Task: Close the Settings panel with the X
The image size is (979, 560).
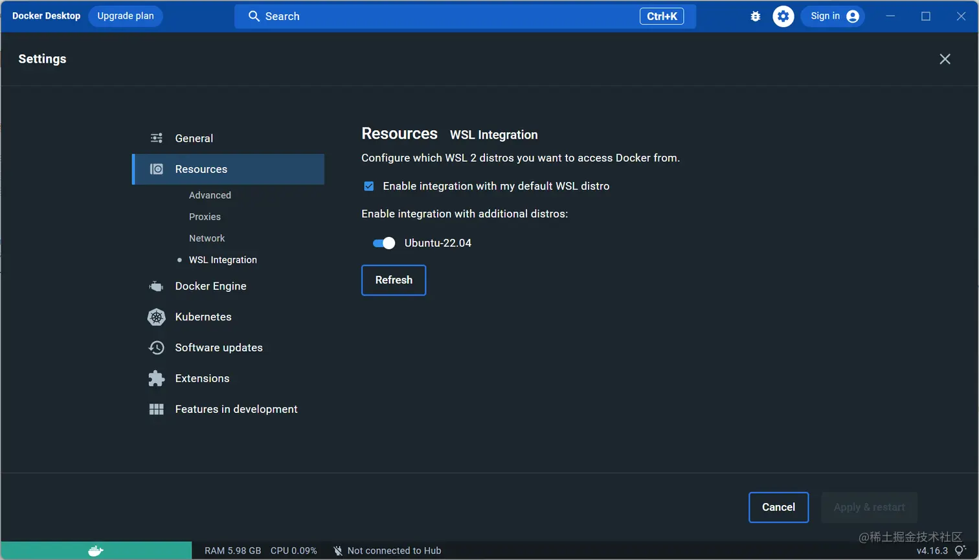Action: click(x=945, y=59)
